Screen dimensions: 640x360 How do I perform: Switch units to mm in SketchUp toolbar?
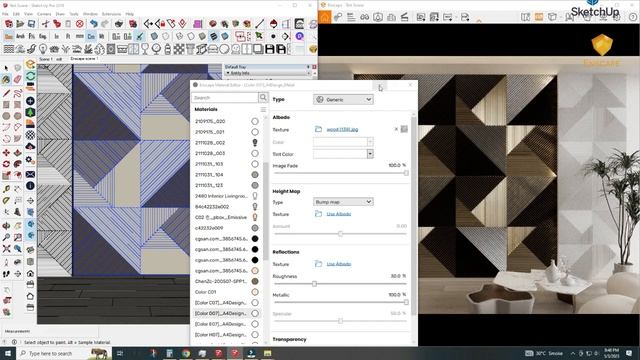(x=79, y=36)
